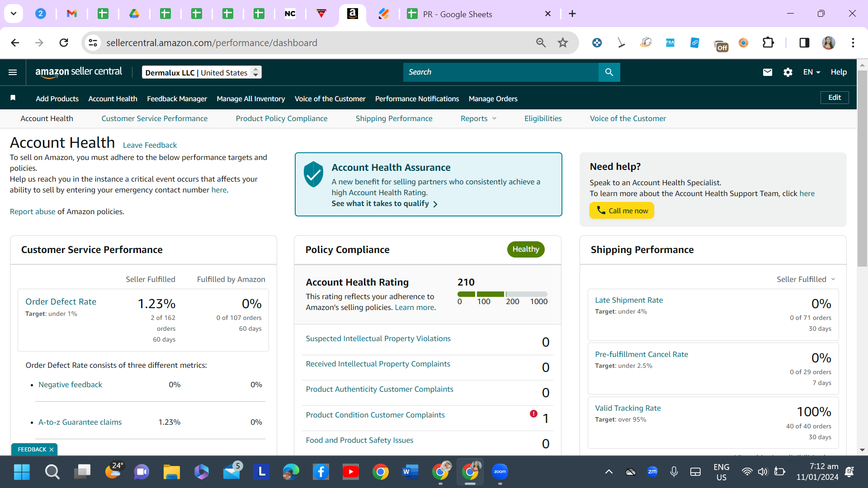Image resolution: width=868 pixels, height=488 pixels.
Task: Expand the Reports dropdown in the subnav
Action: click(478, 118)
